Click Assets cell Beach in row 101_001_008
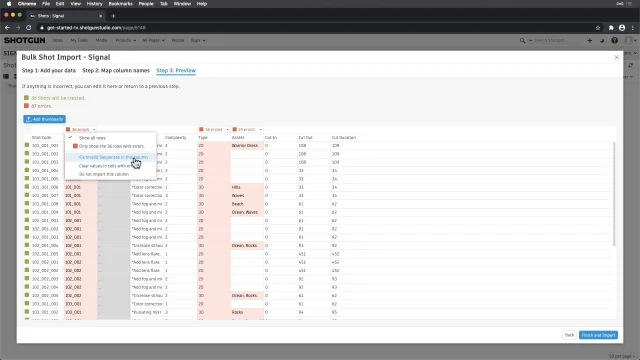Viewport: 640px width, 360px height. (x=247, y=204)
